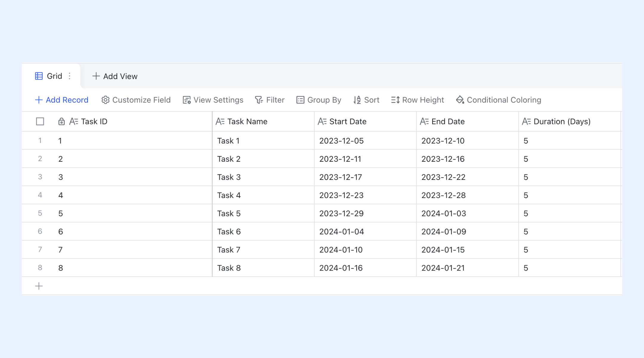Click start date cell 2024-01-16
Image resolution: width=644 pixels, height=358 pixels.
[x=365, y=268]
